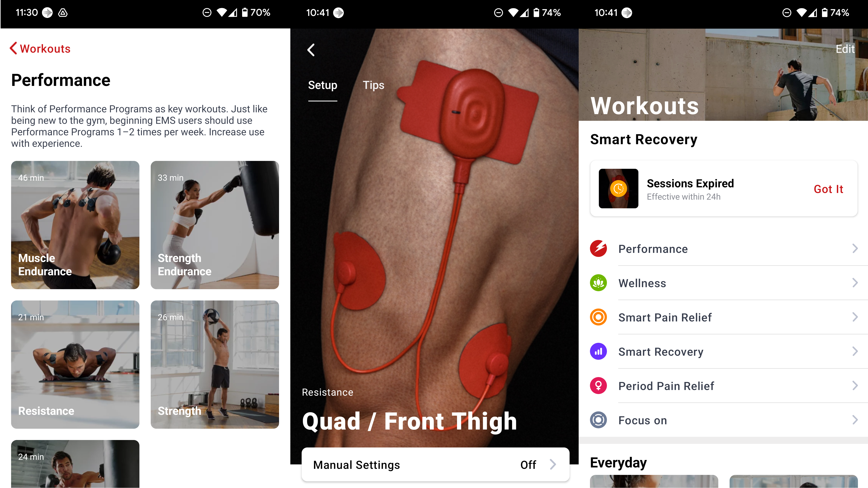Select the Focus On category icon
Image resolution: width=868 pixels, height=488 pixels.
(x=598, y=420)
